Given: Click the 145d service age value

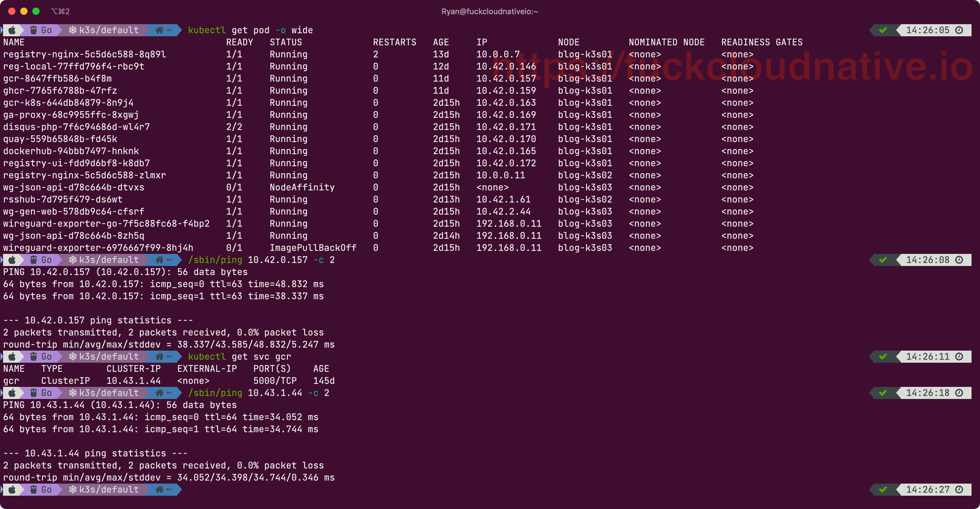Looking at the screenshot, I should tap(324, 381).
